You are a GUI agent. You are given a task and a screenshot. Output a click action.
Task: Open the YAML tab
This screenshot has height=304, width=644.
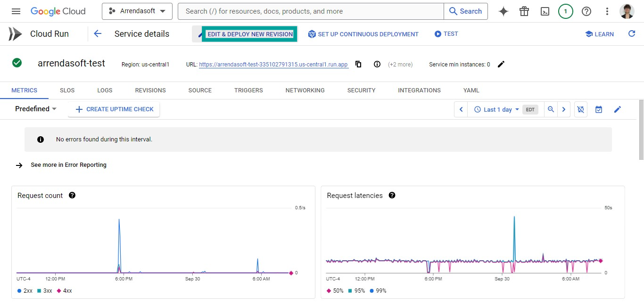point(471,90)
